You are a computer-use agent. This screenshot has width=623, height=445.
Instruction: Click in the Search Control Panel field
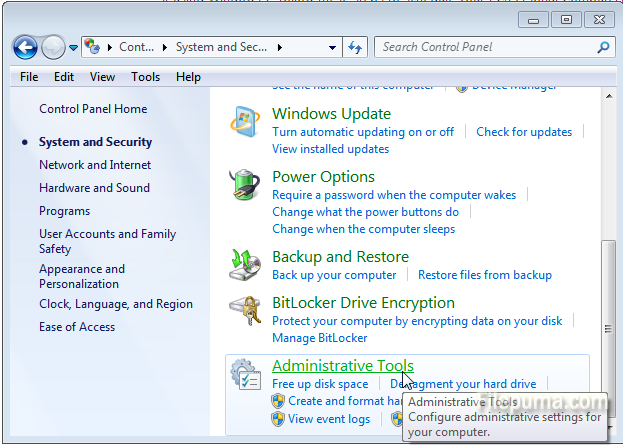[x=485, y=47]
